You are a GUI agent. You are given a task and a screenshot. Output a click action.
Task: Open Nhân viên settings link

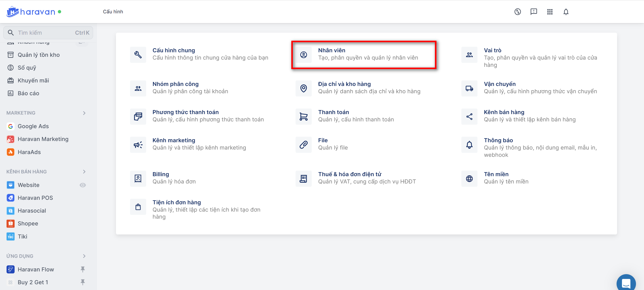coord(331,50)
